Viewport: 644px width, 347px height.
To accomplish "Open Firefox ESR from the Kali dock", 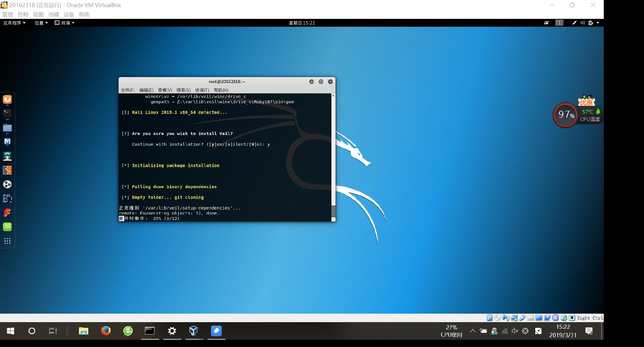I will tap(7, 99).
